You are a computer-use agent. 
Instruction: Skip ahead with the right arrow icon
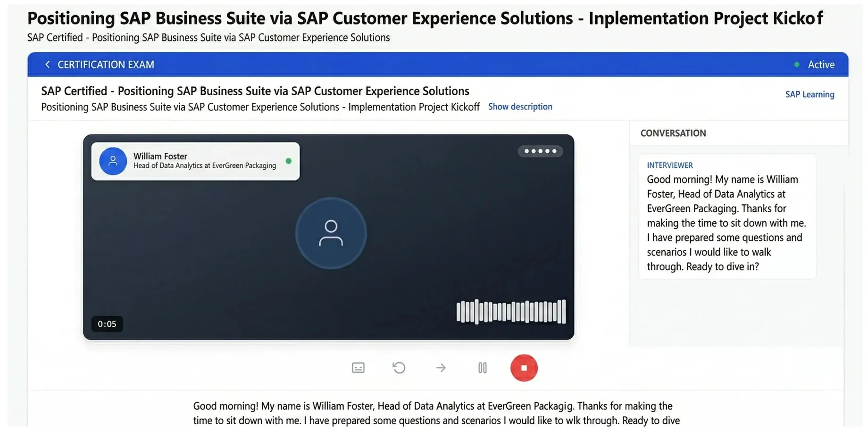[x=441, y=368]
